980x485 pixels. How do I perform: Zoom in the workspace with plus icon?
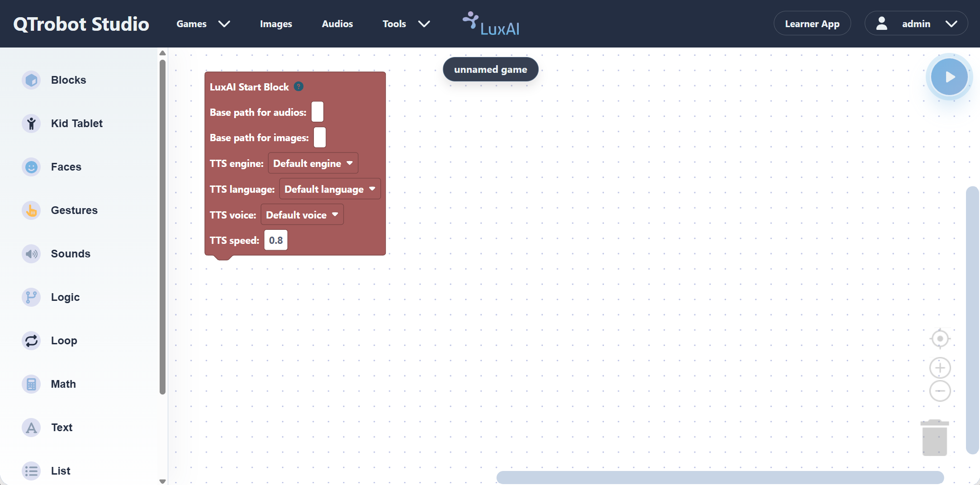pyautogui.click(x=940, y=368)
